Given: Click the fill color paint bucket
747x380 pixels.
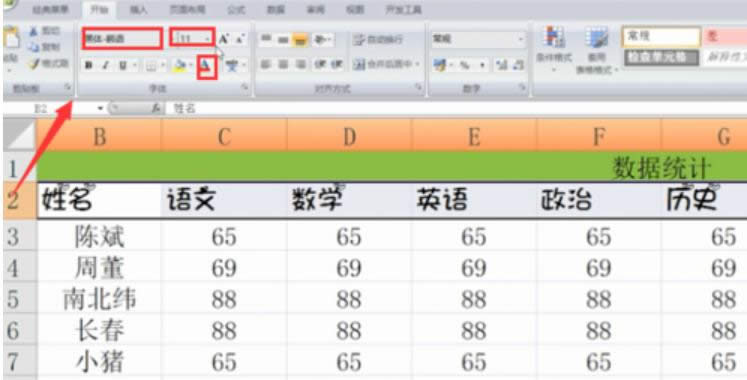Looking at the screenshot, I should 179,66.
